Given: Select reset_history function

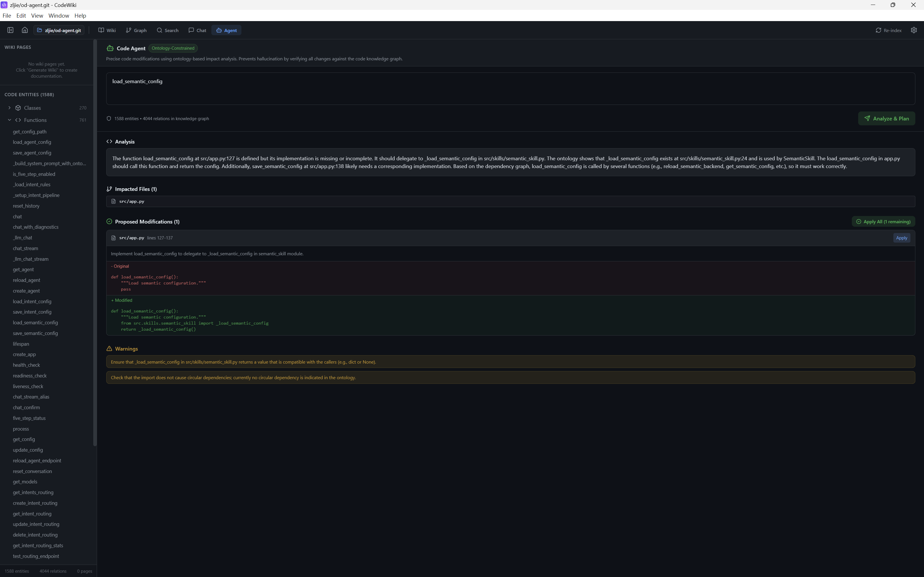Looking at the screenshot, I should point(26,206).
